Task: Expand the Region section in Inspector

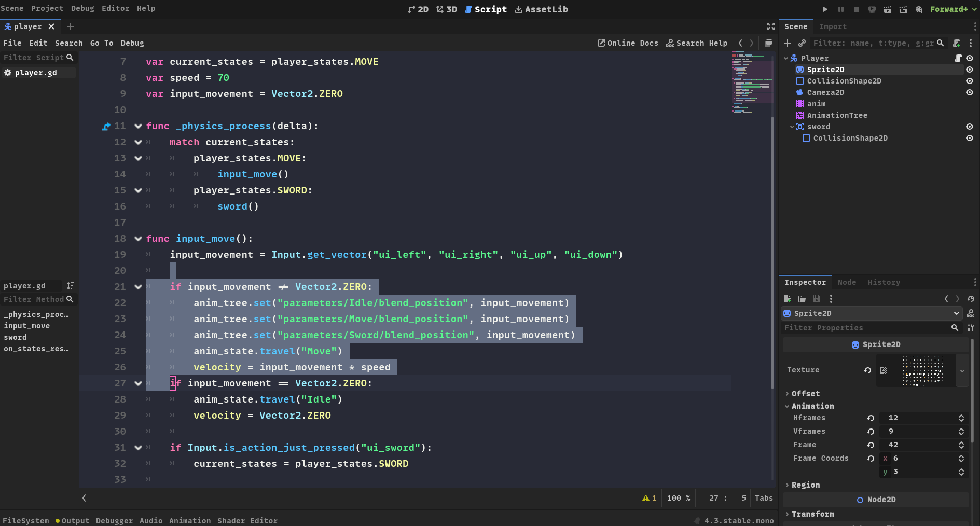Action: pyautogui.click(x=805, y=485)
